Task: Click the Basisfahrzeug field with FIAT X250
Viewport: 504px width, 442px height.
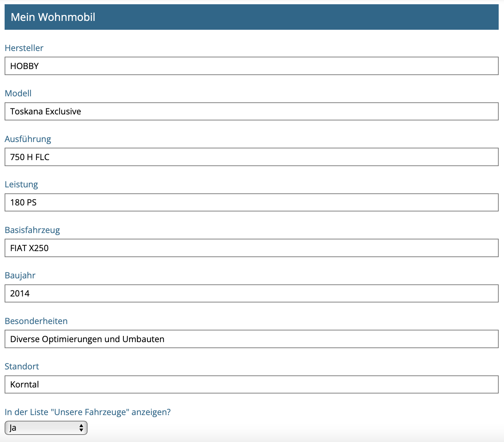Action: [251, 248]
